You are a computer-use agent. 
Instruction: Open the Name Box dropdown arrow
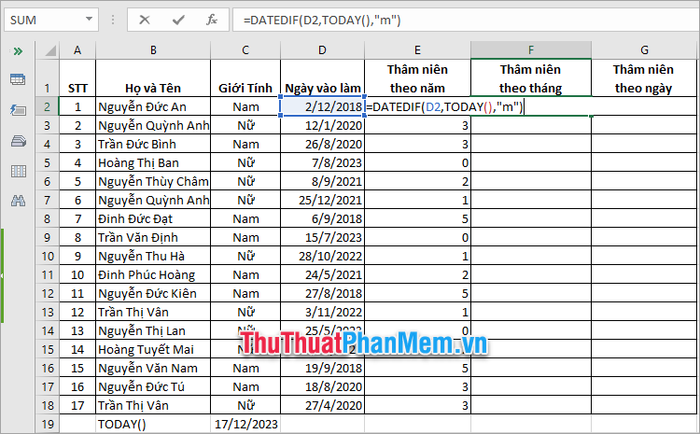click(89, 19)
